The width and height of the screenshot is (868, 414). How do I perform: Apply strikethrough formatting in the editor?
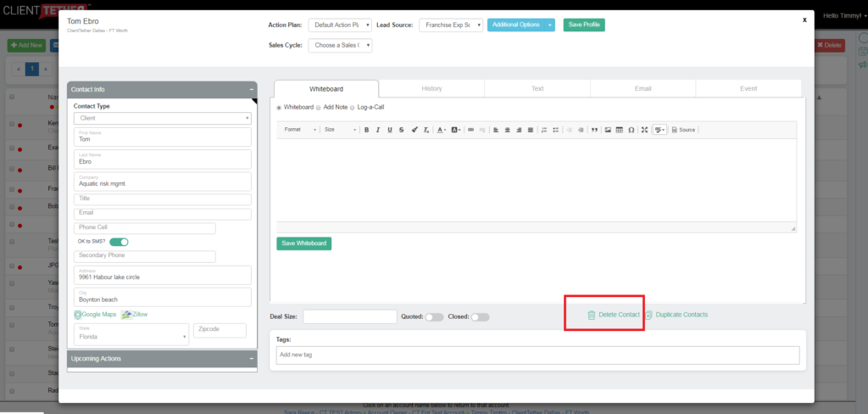pos(401,130)
